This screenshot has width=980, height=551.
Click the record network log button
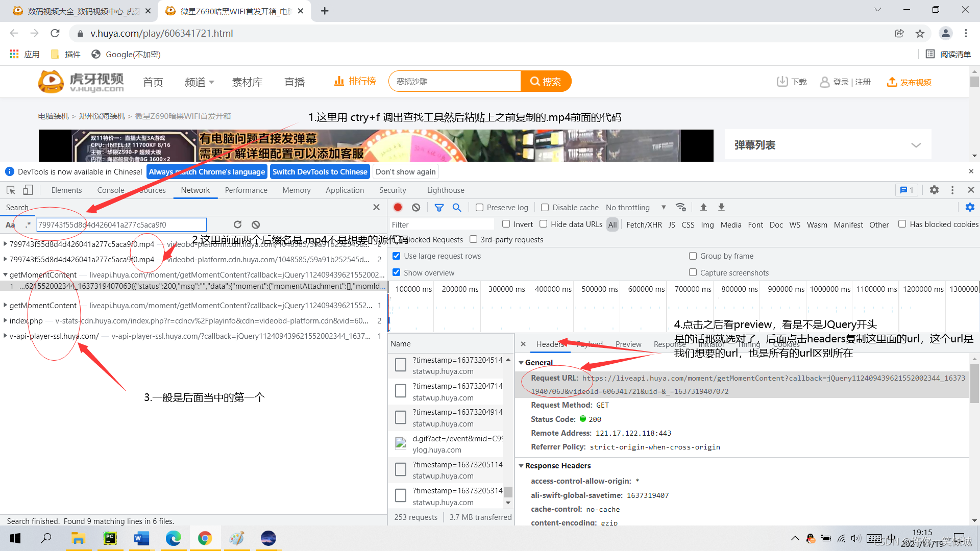pos(398,207)
